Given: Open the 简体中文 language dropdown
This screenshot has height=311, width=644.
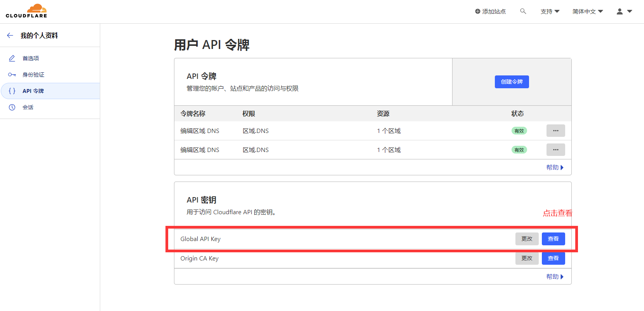Looking at the screenshot, I should pos(588,11).
